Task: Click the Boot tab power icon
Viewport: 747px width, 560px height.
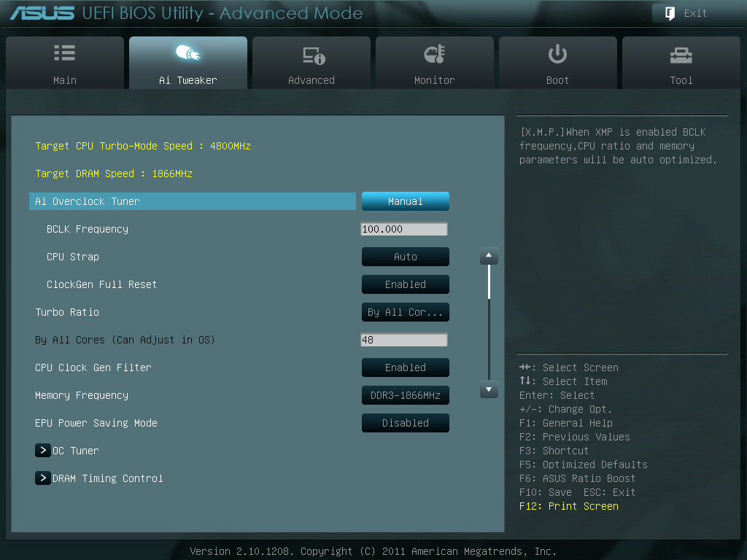Action: click(557, 54)
